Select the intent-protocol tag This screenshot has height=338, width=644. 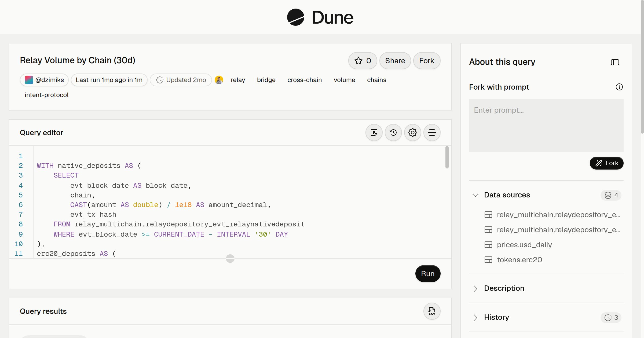(46, 95)
